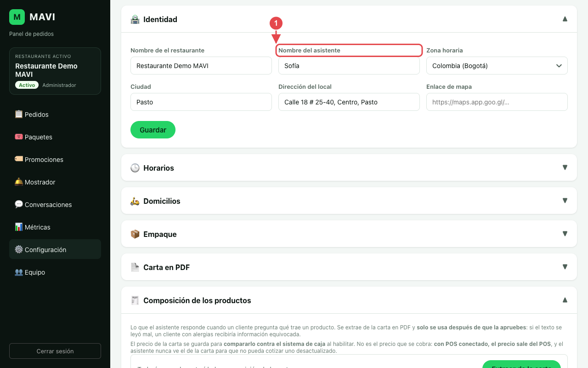Collapse the Composición de los productos section arrow
The image size is (588, 368).
[565, 300]
